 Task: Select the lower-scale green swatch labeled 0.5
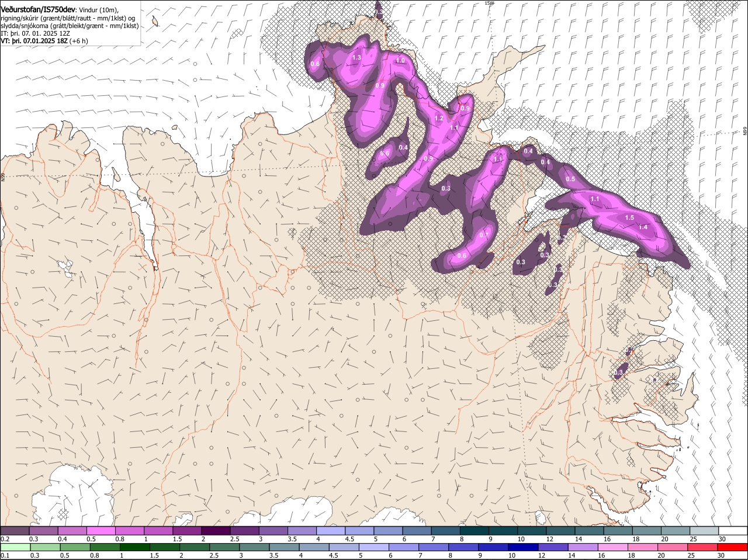75,548
